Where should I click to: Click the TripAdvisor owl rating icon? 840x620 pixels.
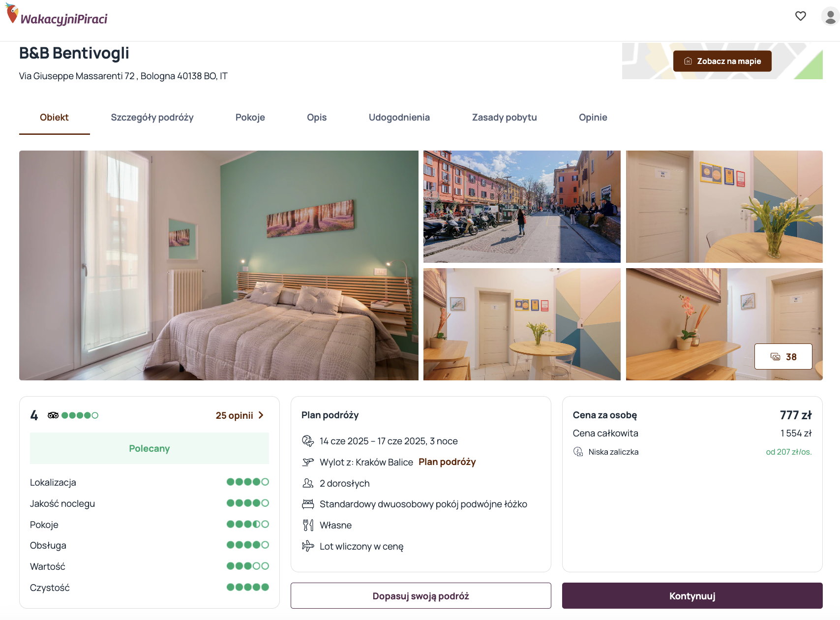tap(53, 415)
